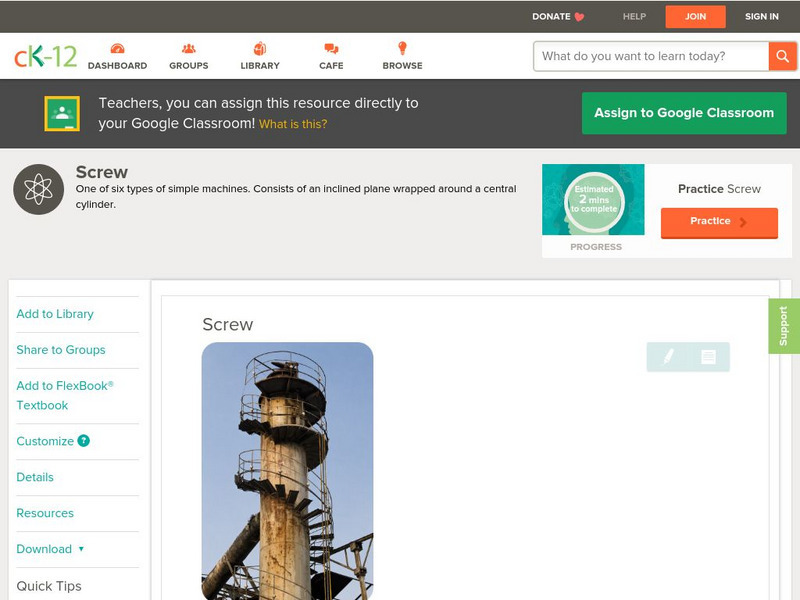Open the Groups people icon
The width and height of the screenshot is (800, 600).
189,48
